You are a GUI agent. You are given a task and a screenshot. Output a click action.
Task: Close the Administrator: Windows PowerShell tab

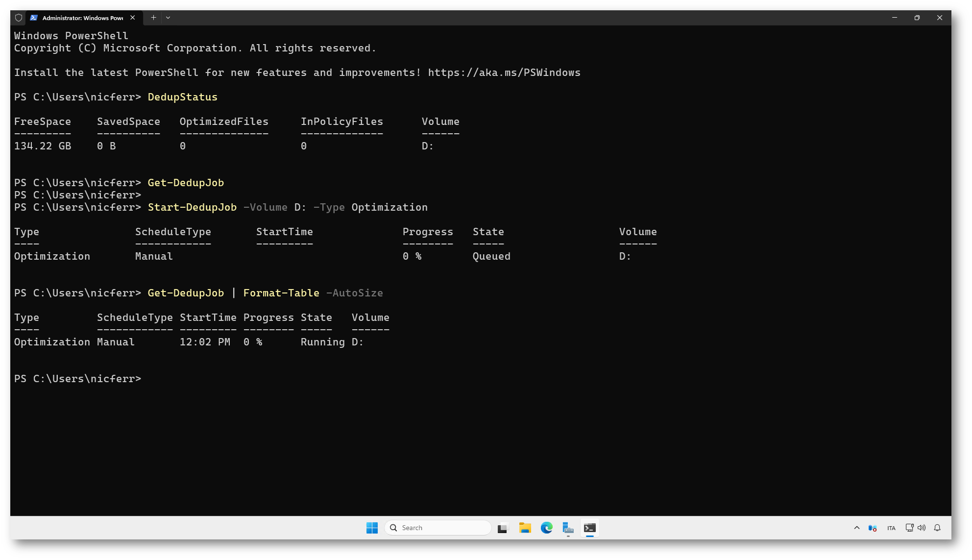[132, 18]
